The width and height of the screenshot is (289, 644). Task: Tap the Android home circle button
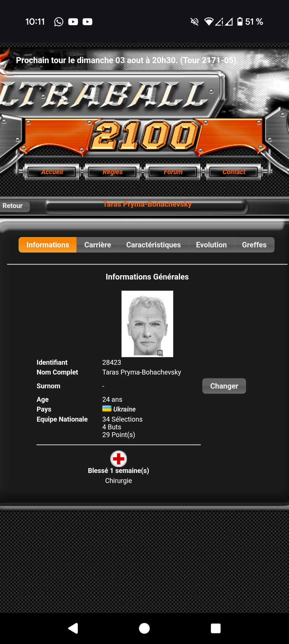click(144, 628)
